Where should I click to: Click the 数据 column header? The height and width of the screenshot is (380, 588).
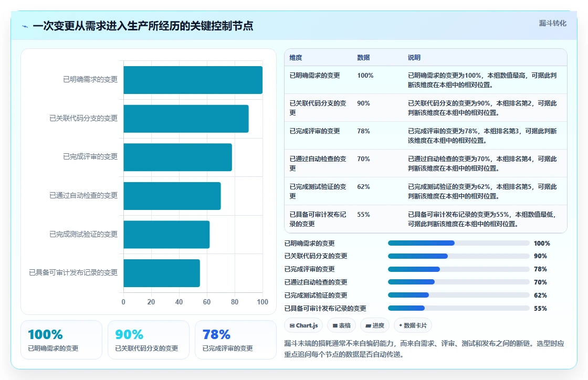(x=363, y=57)
